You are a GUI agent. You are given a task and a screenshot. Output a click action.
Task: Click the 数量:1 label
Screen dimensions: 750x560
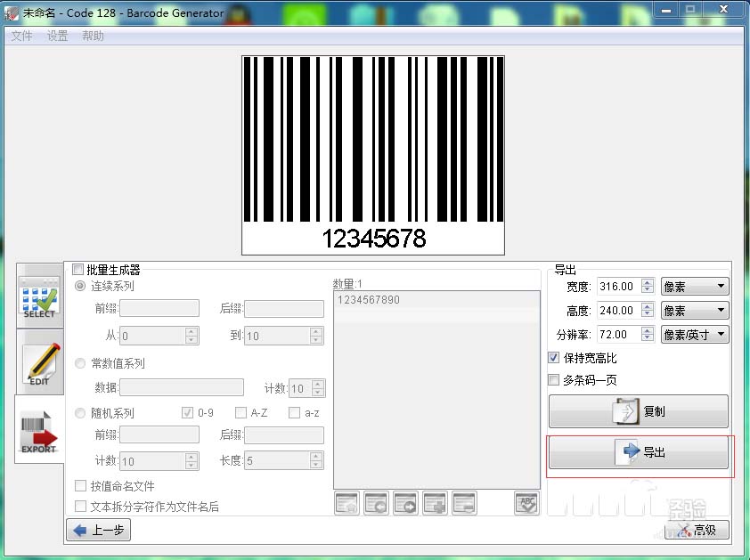[347, 284]
